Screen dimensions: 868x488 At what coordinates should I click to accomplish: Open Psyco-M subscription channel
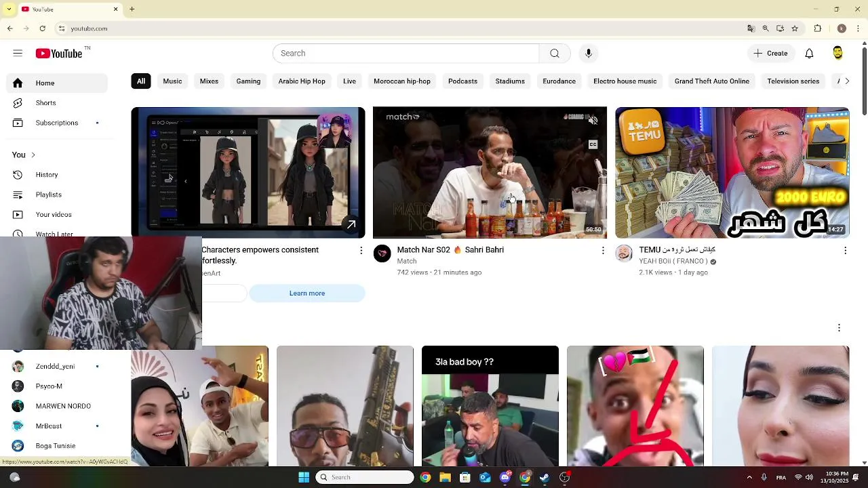(x=57, y=386)
